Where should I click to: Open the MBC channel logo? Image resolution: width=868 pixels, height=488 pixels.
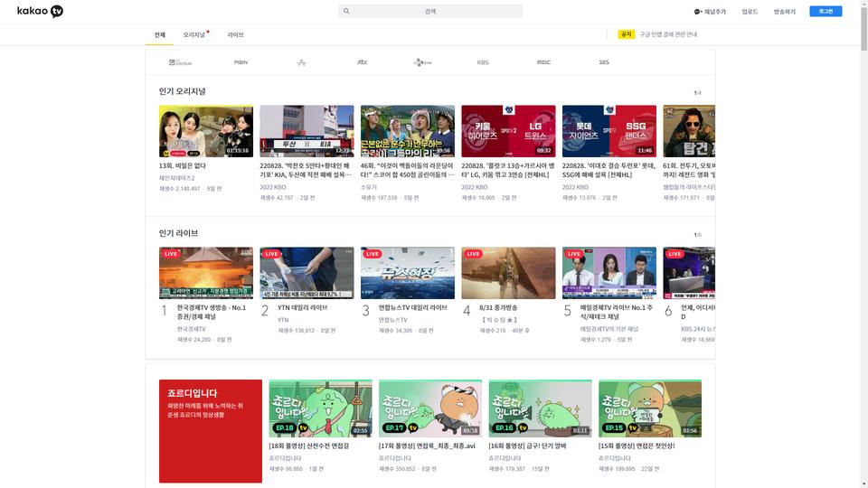[543, 62]
